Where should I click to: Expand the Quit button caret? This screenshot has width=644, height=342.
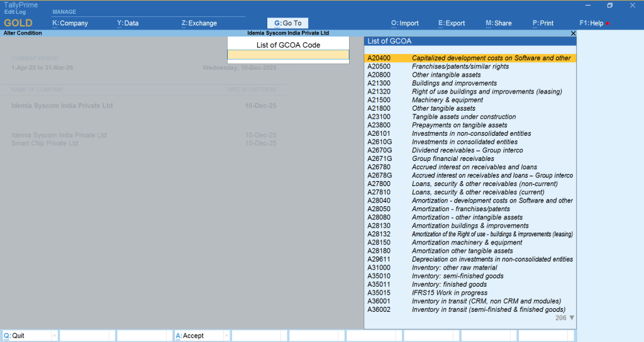[53, 336]
